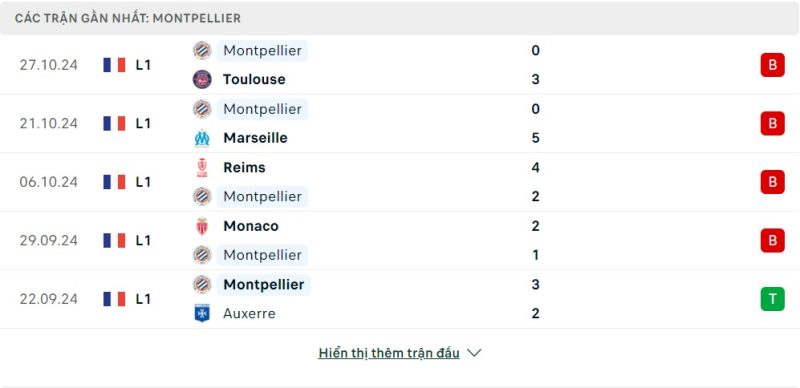Expand more matches with the chevron arrow
Viewport: 800px width, 388px height.
474,353
